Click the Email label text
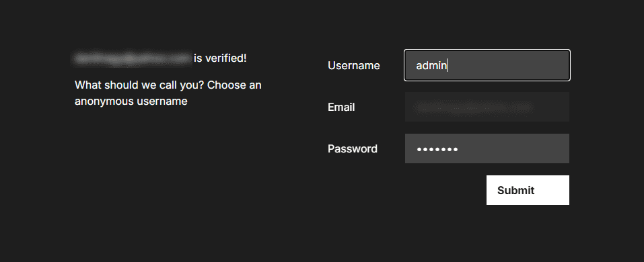The height and width of the screenshot is (262, 644). tap(341, 107)
